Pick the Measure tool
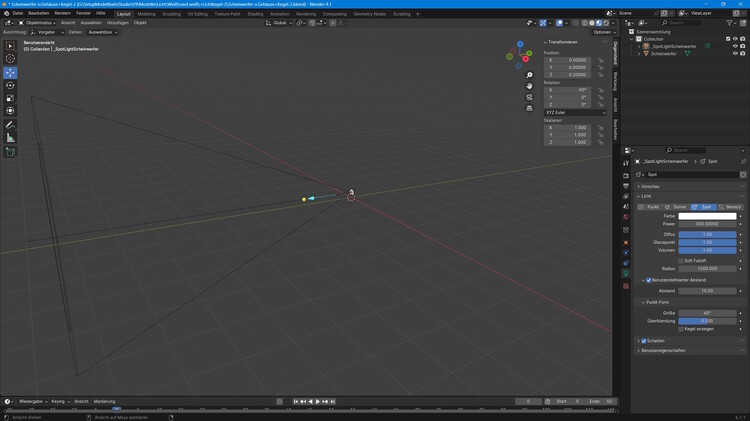Viewport: 750px width, 421px height. (x=10, y=138)
